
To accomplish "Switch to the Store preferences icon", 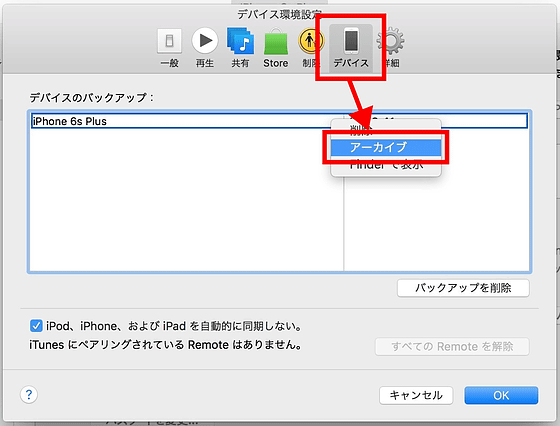I will point(275,48).
